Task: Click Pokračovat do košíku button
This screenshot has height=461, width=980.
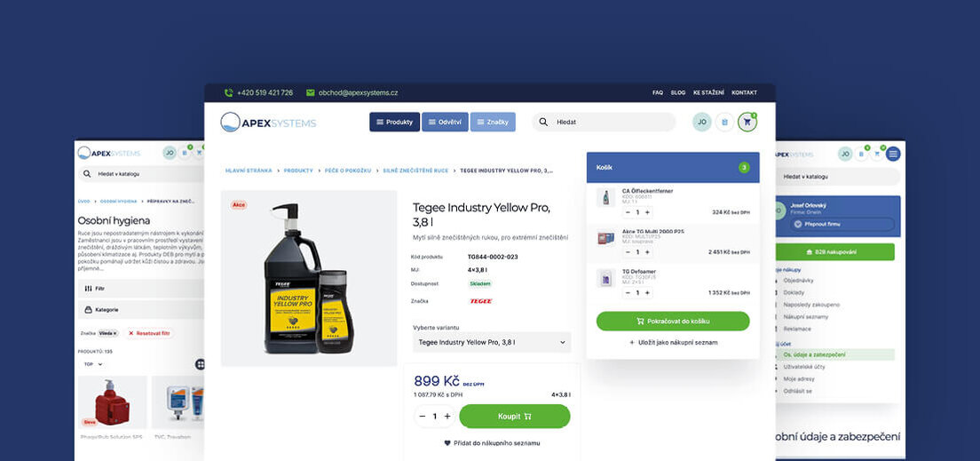Action: coord(672,321)
